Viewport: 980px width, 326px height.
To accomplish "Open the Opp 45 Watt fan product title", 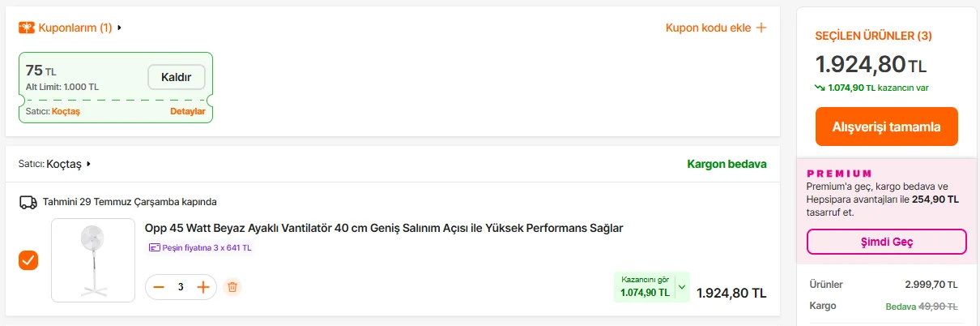I will (x=384, y=228).
